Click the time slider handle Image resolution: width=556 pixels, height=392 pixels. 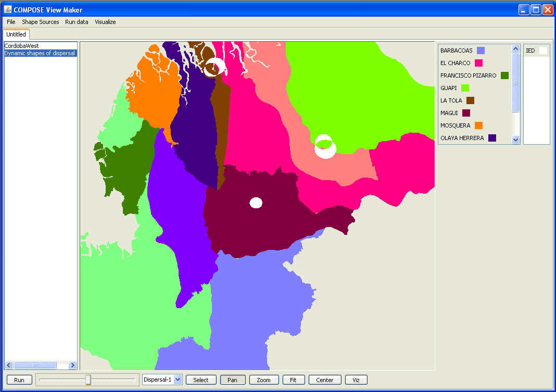tap(88, 380)
